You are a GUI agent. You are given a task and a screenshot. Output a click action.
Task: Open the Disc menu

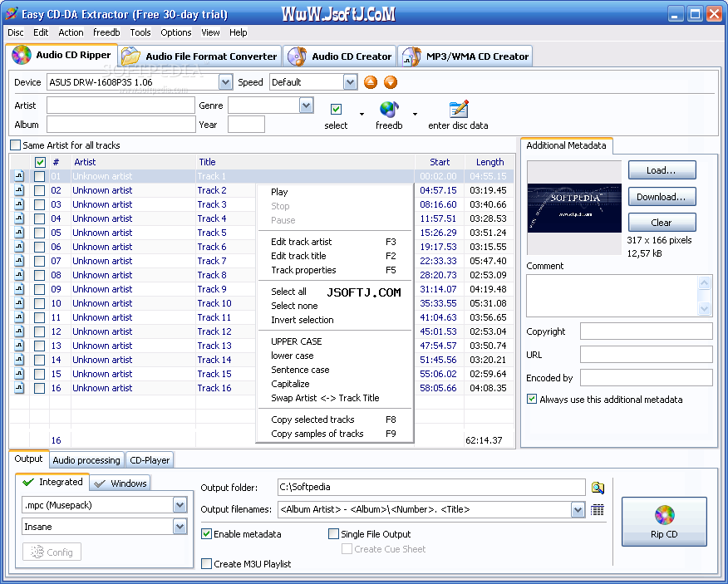[x=15, y=32]
